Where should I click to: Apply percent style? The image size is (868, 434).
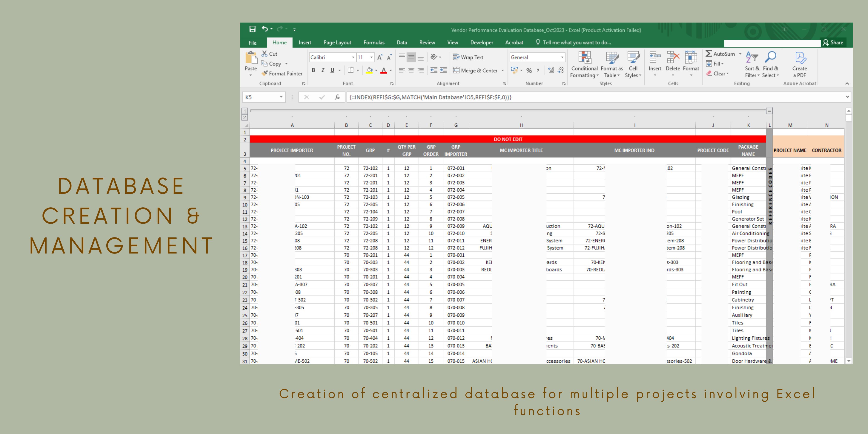point(529,70)
